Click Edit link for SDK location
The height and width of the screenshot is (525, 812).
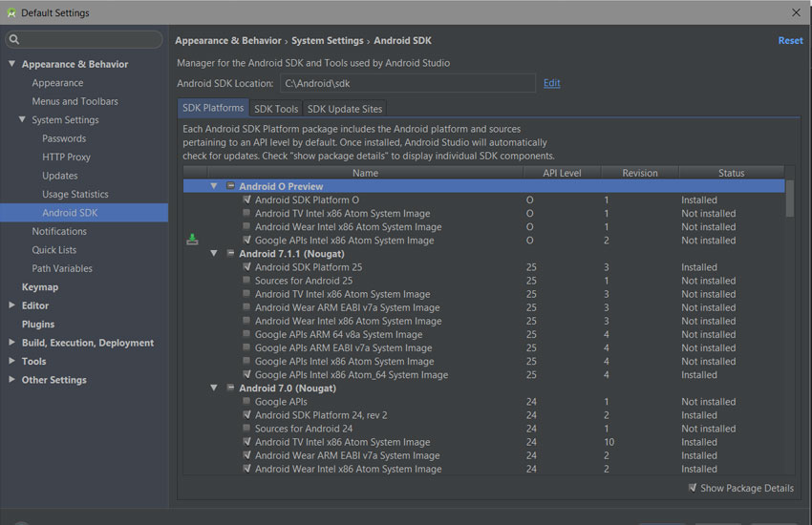551,83
